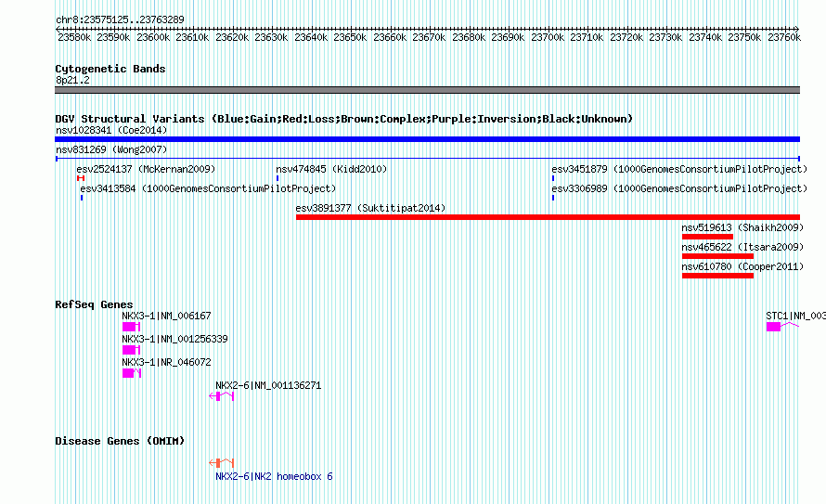Click the nsv1028341 (Coe2014) label
The image size is (826, 504).
click(111, 130)
